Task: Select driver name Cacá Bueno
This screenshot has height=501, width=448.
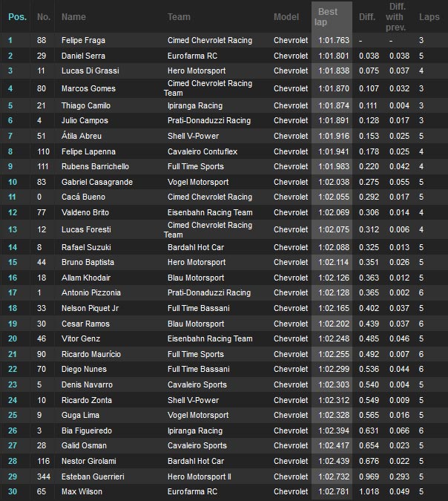Action: [83, 197]
